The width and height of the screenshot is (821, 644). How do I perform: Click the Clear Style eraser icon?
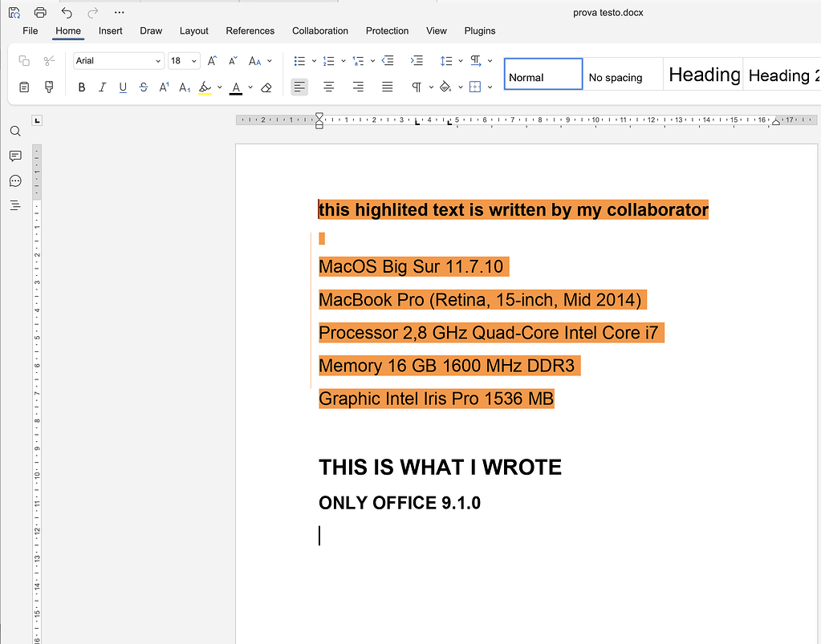click(266, 87)
